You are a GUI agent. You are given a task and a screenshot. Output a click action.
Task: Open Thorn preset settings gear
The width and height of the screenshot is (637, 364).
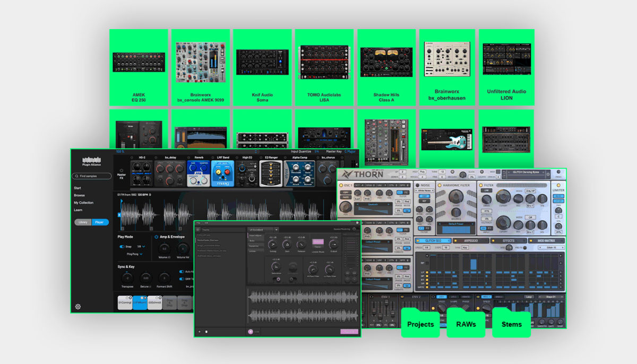[x=548, y=174]
